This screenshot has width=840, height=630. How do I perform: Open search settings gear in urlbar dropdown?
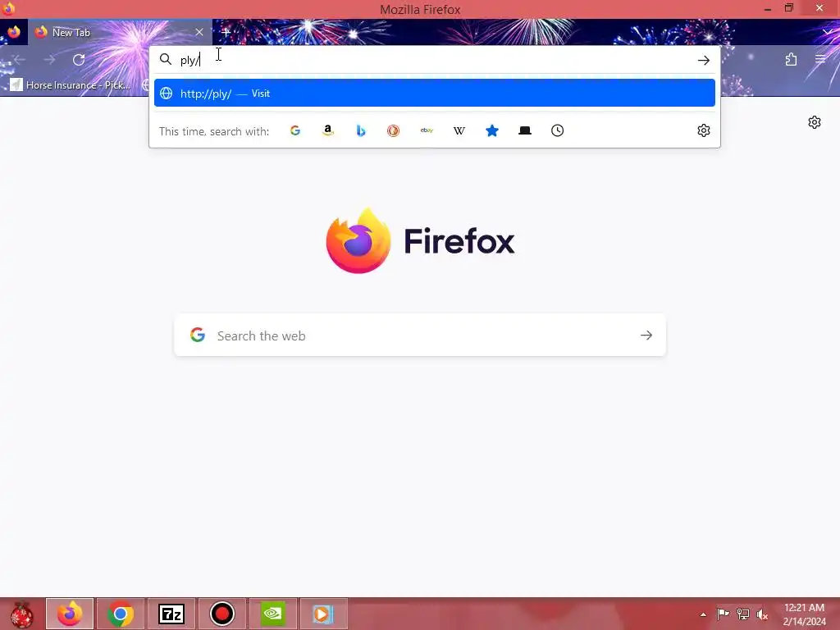(x=703, y=130)
